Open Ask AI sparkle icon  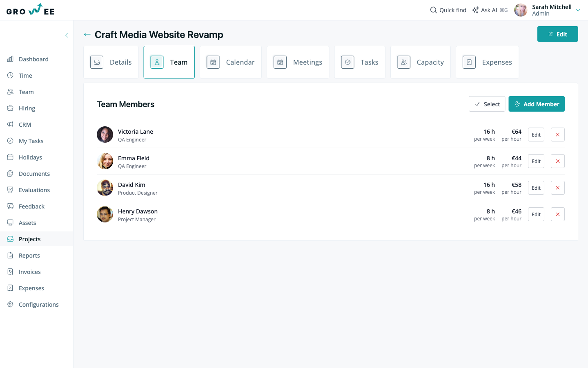(475, 10)
